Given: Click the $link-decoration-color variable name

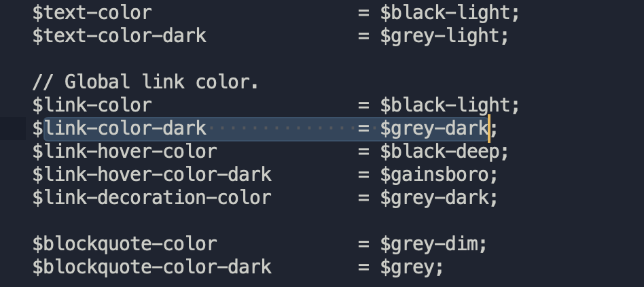Looking at the screenshot, I should (x=151, y=198).
